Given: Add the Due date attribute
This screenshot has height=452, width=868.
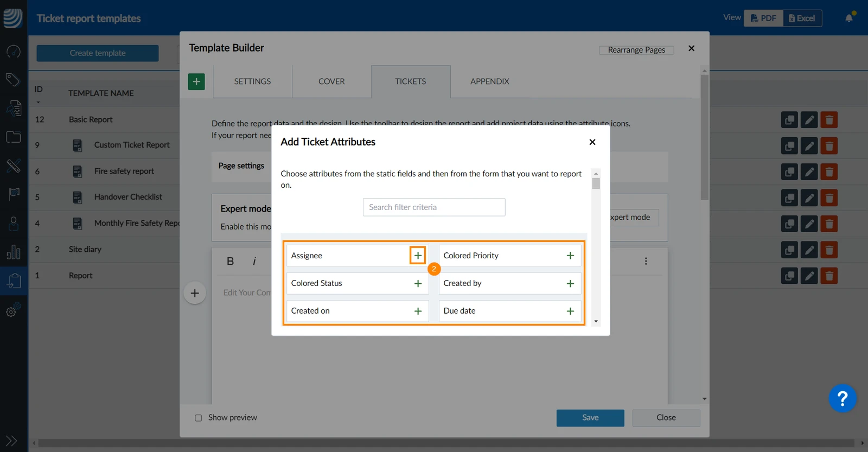Looking at the screenshot, I should 570,311.
